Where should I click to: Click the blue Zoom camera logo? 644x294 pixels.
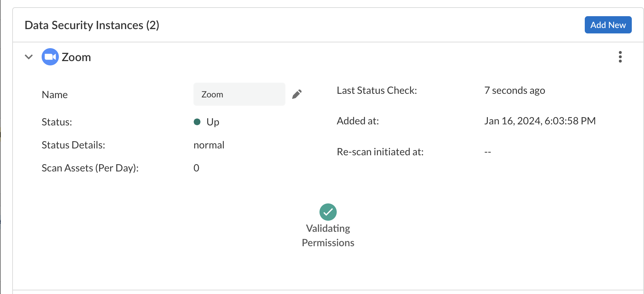(x=50, y=57)
